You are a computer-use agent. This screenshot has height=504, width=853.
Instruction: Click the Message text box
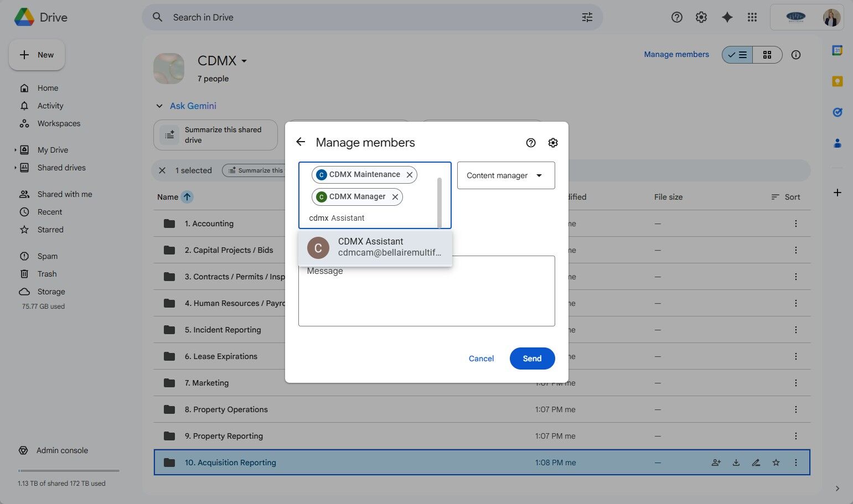[x=426, y=291]
